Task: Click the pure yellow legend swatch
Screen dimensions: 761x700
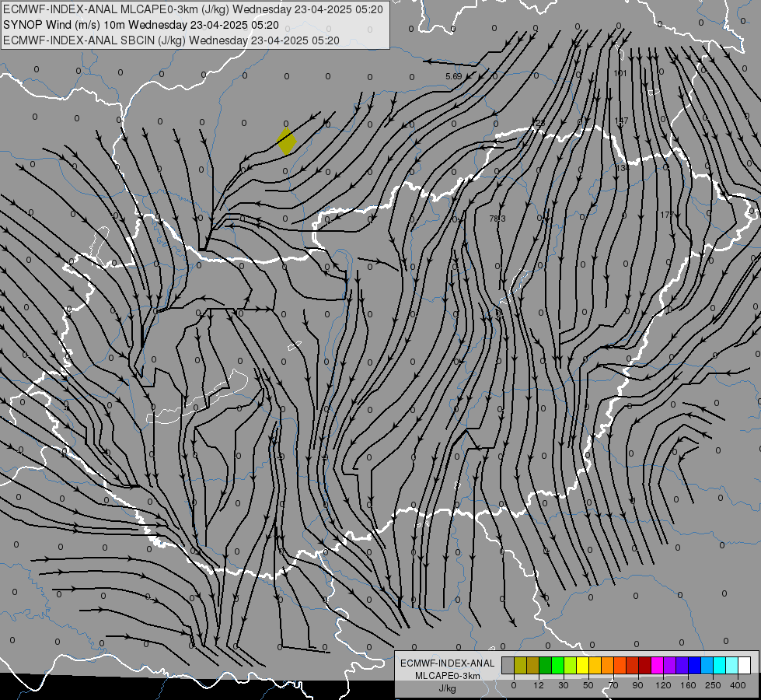Action: [582, 665]
